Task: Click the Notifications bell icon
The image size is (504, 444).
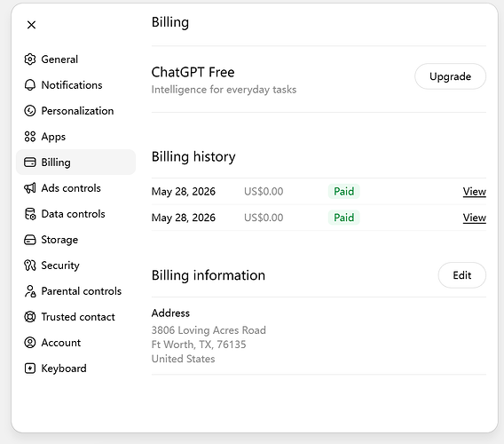Action: tap(30, 85)
